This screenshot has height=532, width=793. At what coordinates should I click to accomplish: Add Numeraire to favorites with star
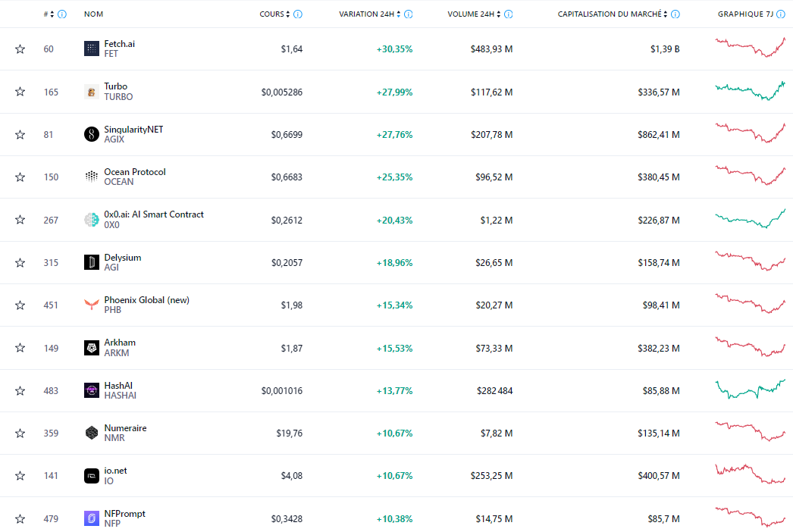pyautogui.click(x=20, y=433)
